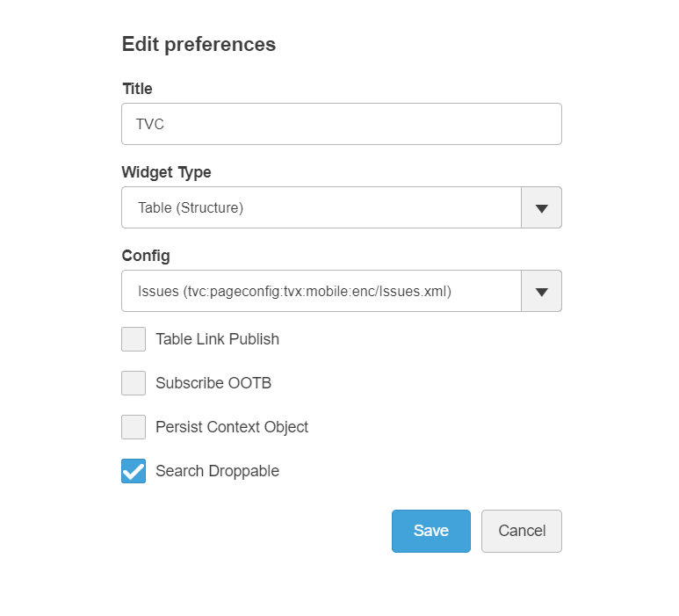Image resolution: width=679 pixels, height=616 pixels.
Task: Tick the Subscribe OOTB checkbox
Action: 134,383
